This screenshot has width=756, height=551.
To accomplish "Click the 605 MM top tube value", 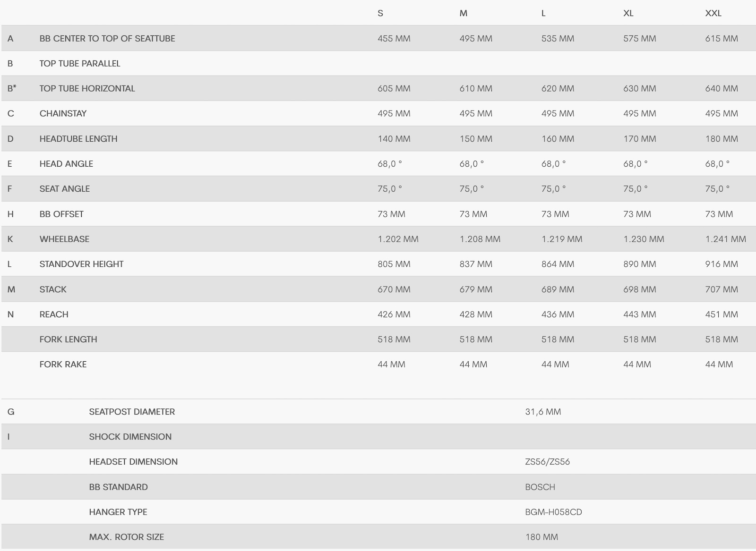I will [394, 89].
